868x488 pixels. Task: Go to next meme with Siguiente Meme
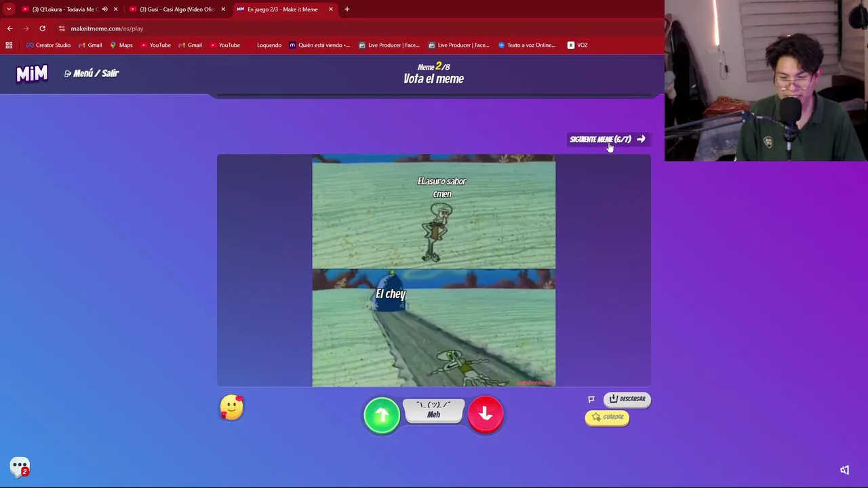point(608,140)
